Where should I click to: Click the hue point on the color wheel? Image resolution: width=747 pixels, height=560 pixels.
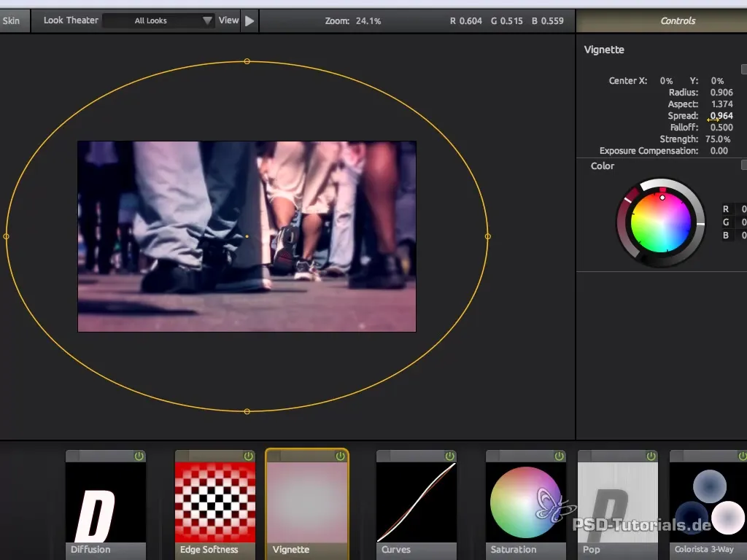pyautogui.click(x=662, y=198)
